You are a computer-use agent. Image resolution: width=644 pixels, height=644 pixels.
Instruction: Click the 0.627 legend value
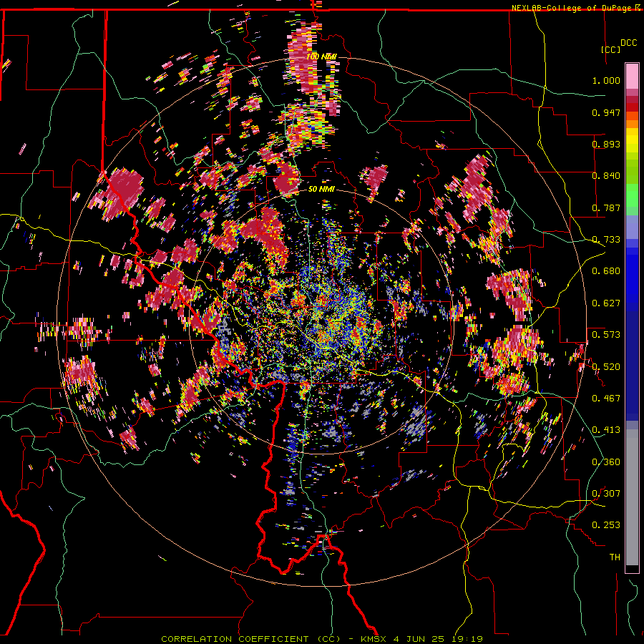click(x=606, y=303)
